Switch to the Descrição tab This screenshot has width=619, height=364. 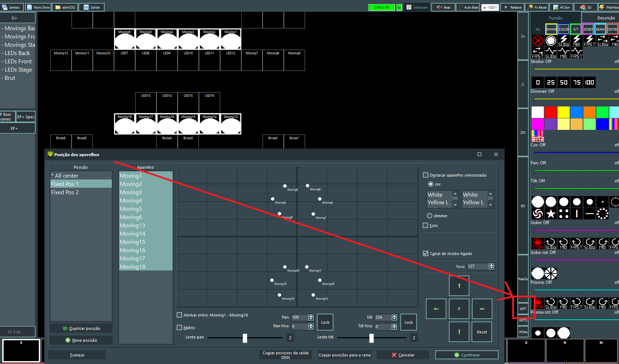(x=606, y=18)
